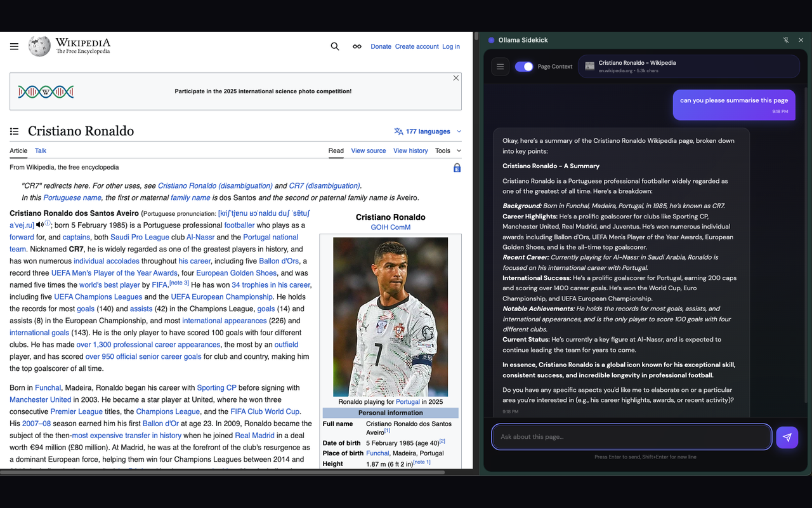Viewport: 812px width, 508px height.
Task: Open Wikipedia search magnifier icon
Action: (x=335, y=46)
